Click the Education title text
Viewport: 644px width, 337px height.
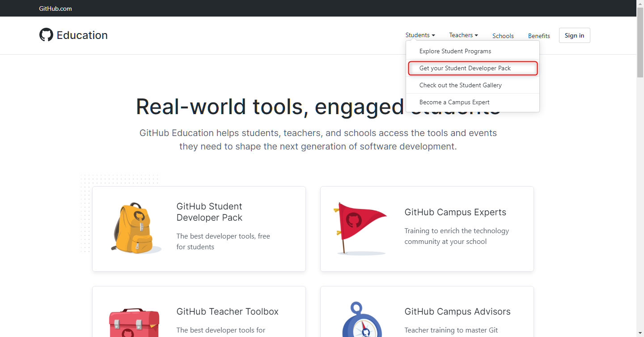(x=82, y=35)
